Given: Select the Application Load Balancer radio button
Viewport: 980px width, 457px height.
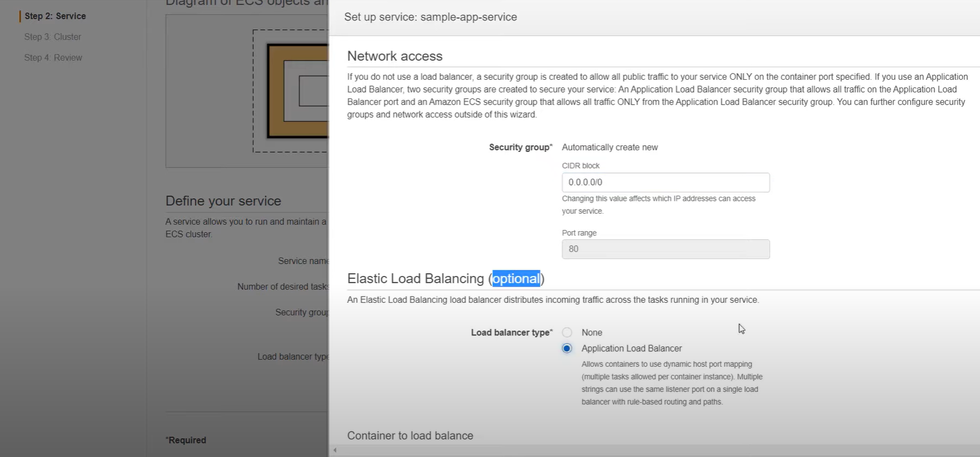Looking at the screenshot, I should [567, 348].
